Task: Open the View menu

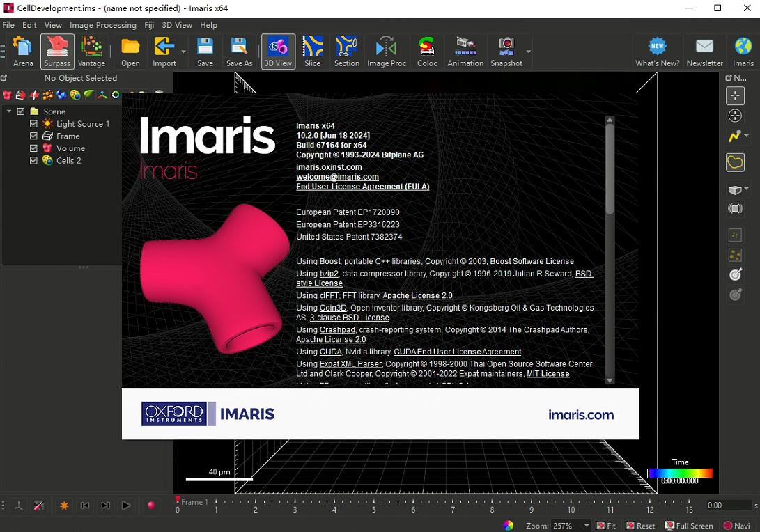Action: (53, 24)
